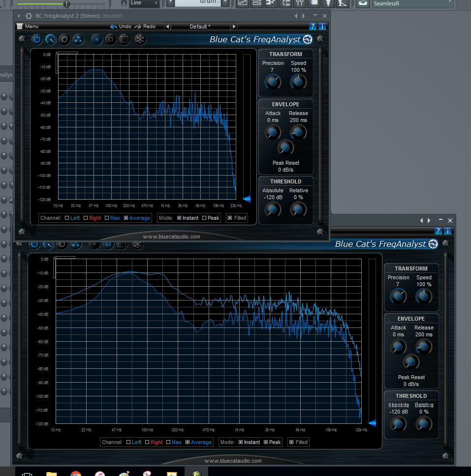Go to previous plugin preset arrow in top title bar

tap(296, 16)
